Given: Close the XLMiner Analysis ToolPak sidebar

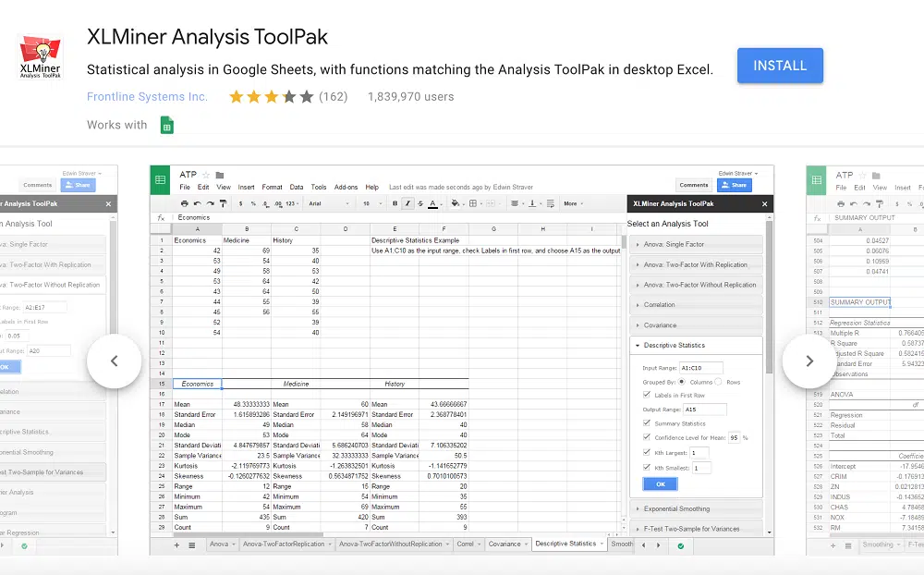Looking at the screenshot, I should [765, 204].
